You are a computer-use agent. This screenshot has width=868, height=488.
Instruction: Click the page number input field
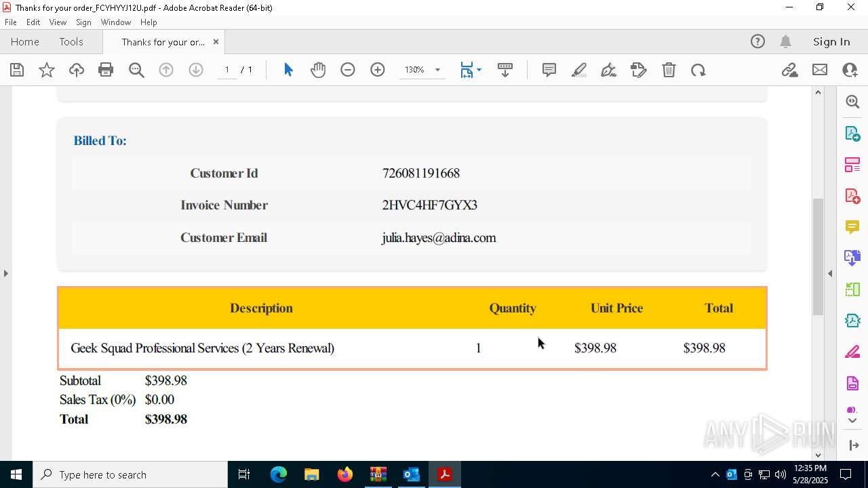pyautogui.click(x=227, y=70)
